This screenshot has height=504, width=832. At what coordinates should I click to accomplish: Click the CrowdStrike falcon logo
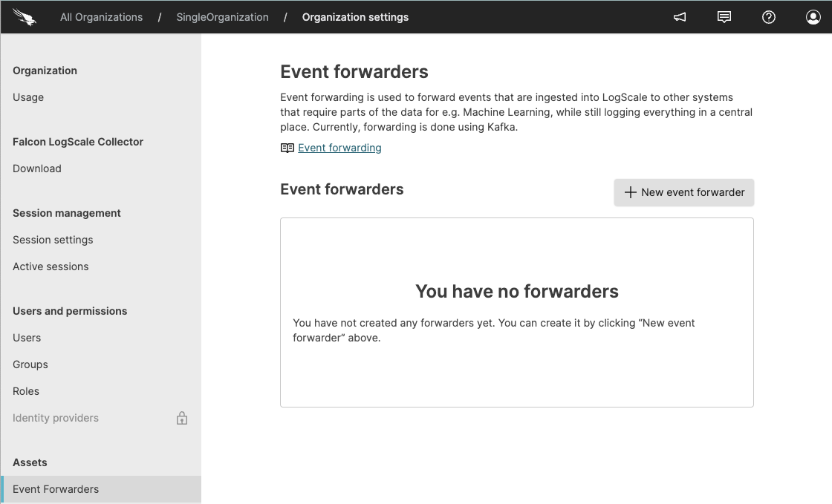(24, 16)
